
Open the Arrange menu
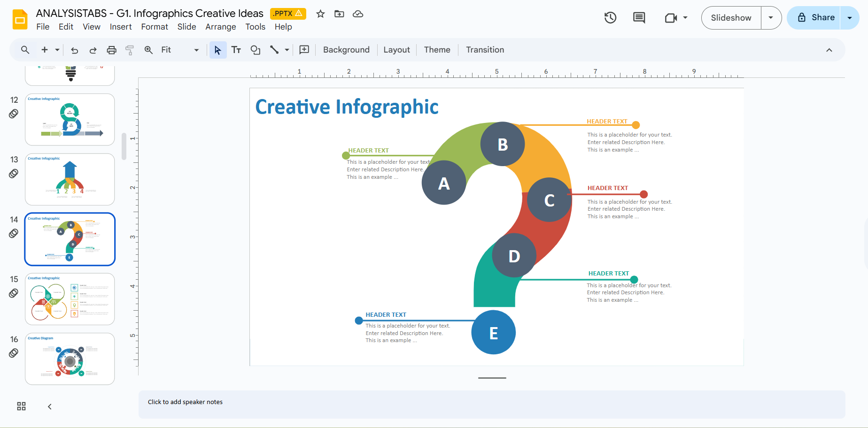click(220, 27)
